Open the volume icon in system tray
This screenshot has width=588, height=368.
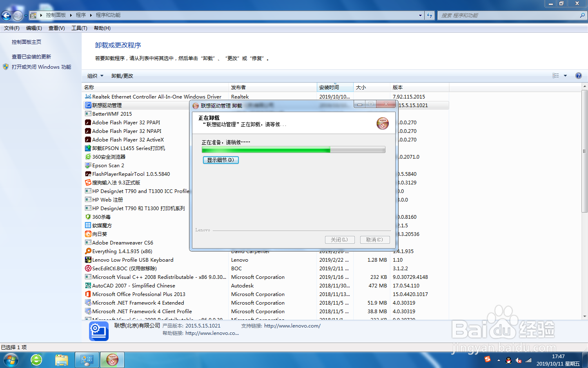pyautogui.click(x=519, y=360)
